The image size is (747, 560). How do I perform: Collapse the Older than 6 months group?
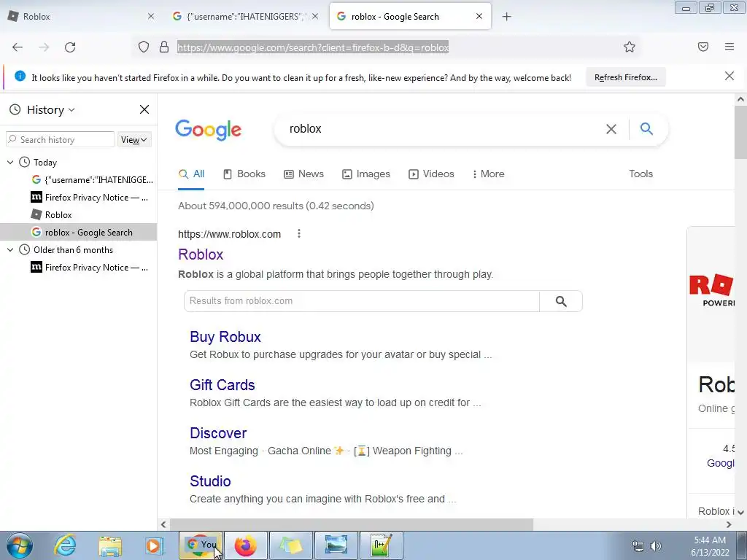coord(10,250)
